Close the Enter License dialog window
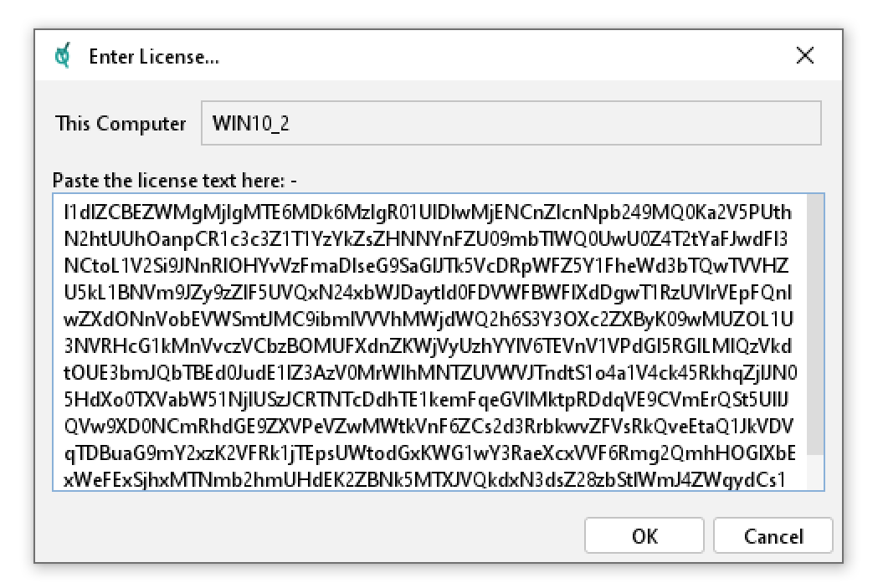The height and width of the screenshot is (588, 883). click(x=804, y=56)
